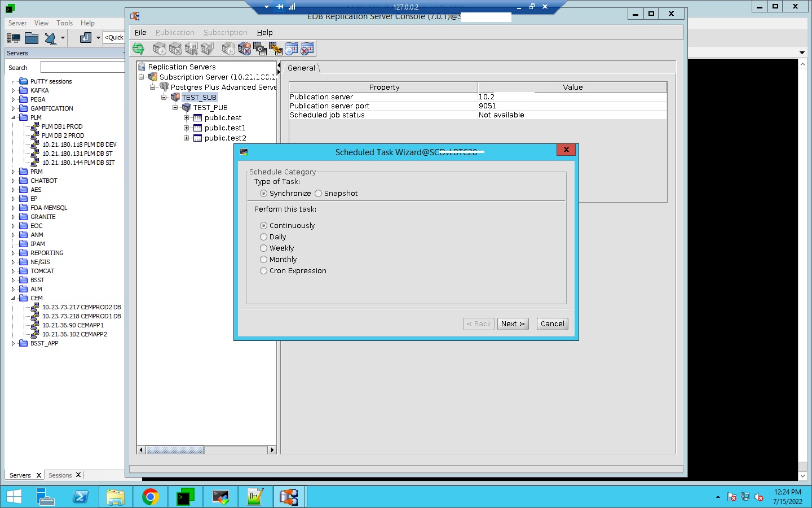Switch to the Sessions tab
This screenshot has width=812, height=508.
pos(60,475)
